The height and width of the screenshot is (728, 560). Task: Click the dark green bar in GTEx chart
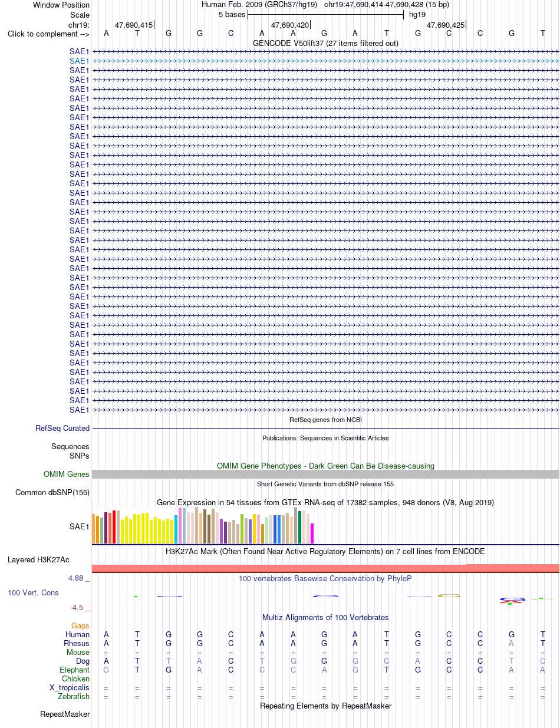299,527
